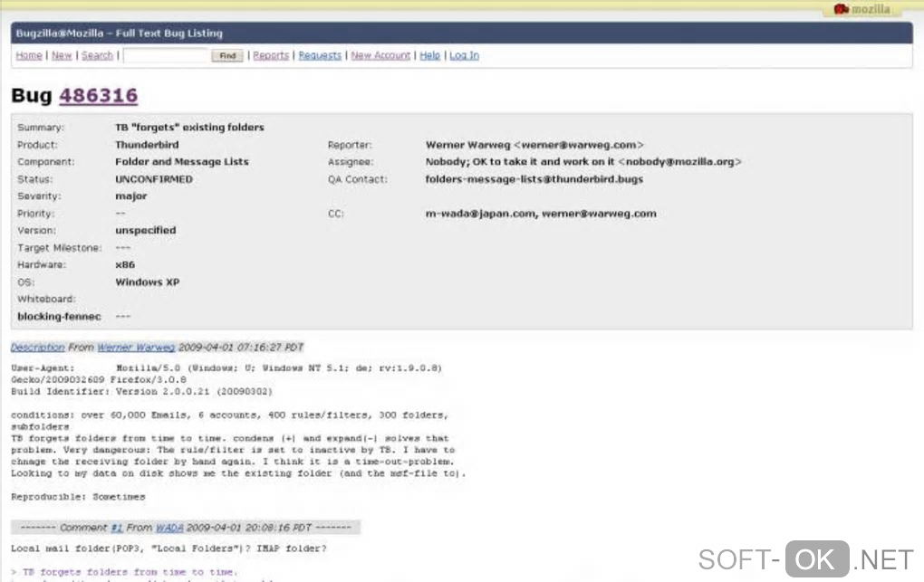Viewport: 924px width, 582px height.
Task: Click the Target Milestone field label
Action: (x=59, y=248)
